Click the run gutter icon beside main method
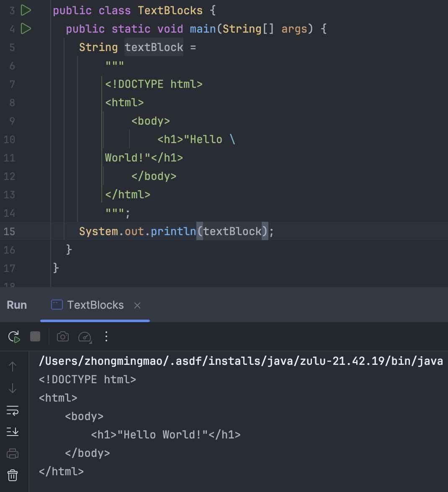The height and width of the screenshot is (492, 448). pyautogui.click(x=26, y=29)
